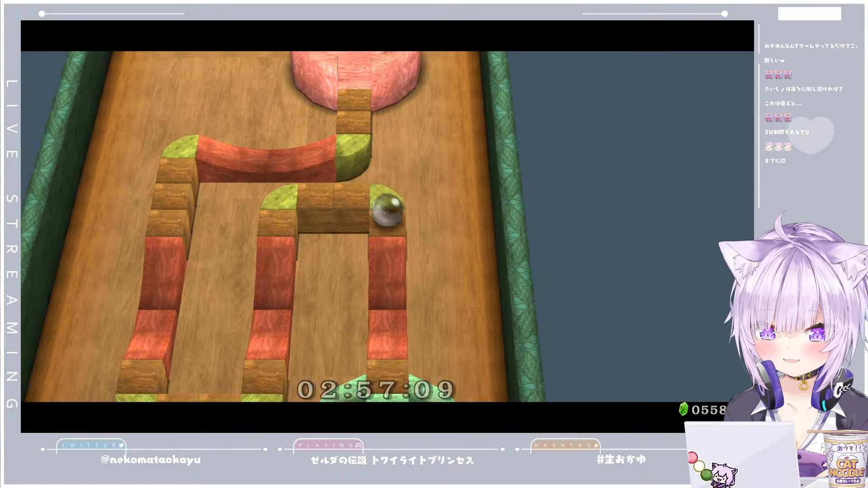The height and width of the screenshot is (488, 868).
Task: Click the vertical LIVE STREAMING text
Action: [12, 244]
